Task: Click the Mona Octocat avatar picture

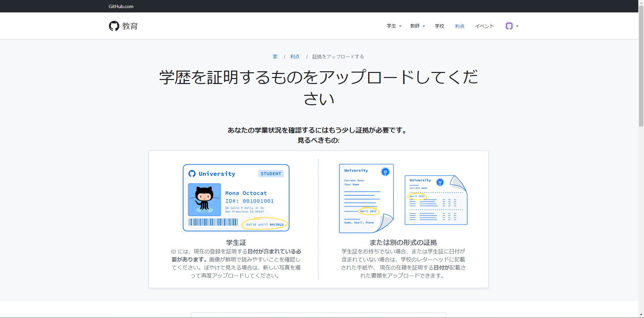Action: (x=204, y=200)
